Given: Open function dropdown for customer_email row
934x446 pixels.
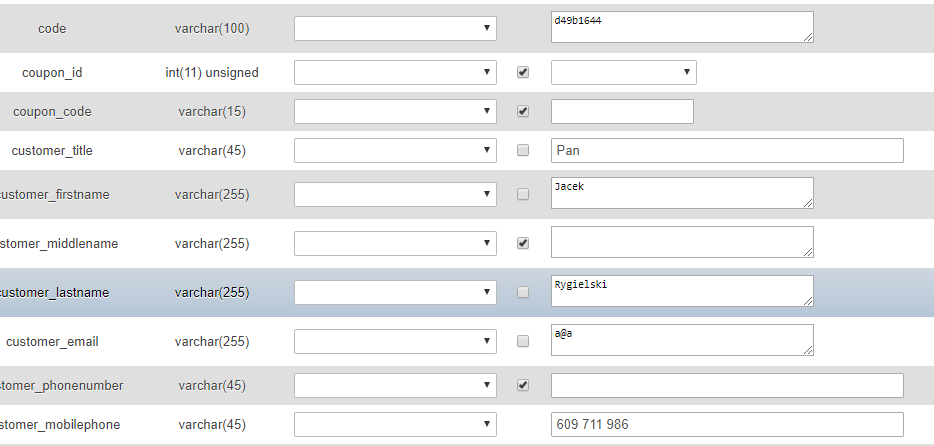Looking at the screenshot, I should click(395, 341).
